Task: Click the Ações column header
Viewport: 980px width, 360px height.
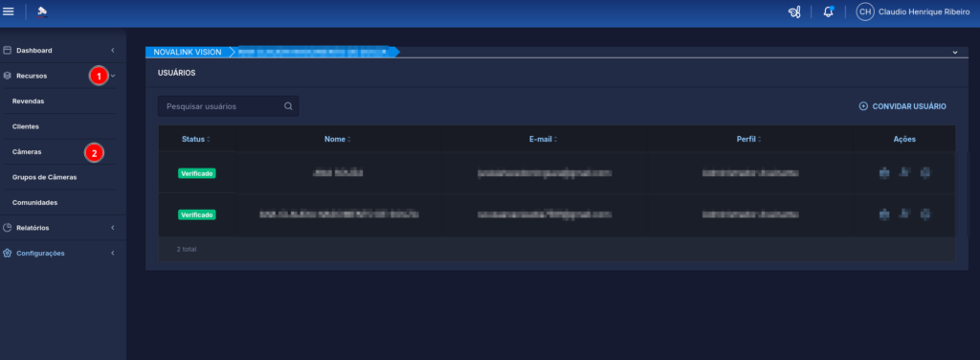Action: coord(904,139)
